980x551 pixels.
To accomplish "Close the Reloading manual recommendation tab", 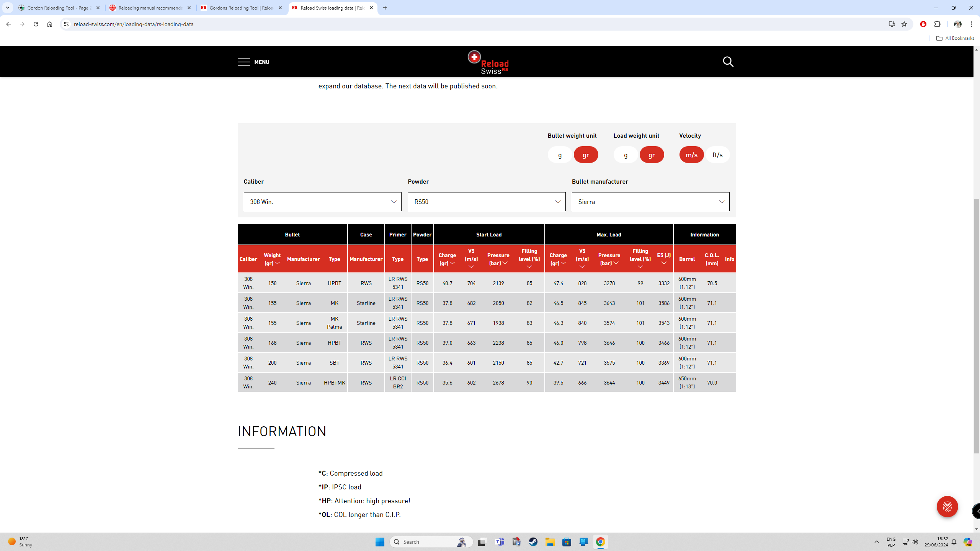I will pos(189,8).
